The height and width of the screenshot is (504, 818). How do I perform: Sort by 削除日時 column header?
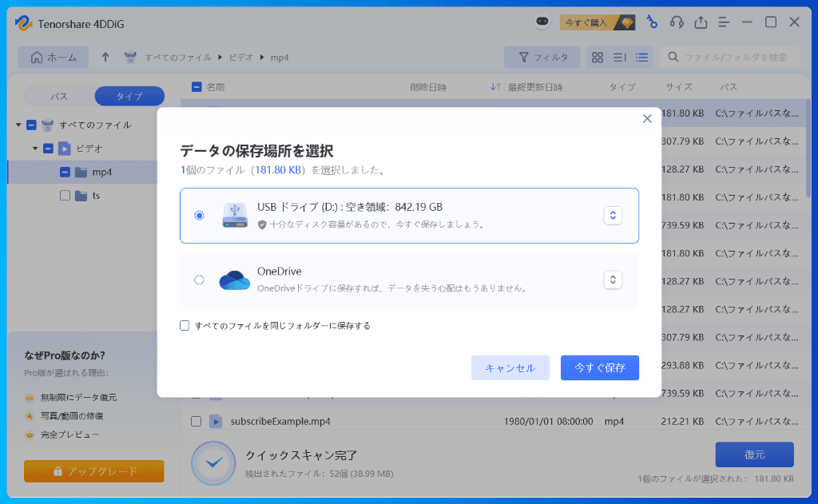[428, 87]
